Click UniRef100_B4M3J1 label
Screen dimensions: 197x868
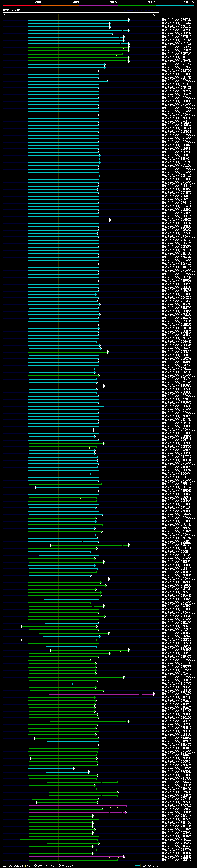177,741
